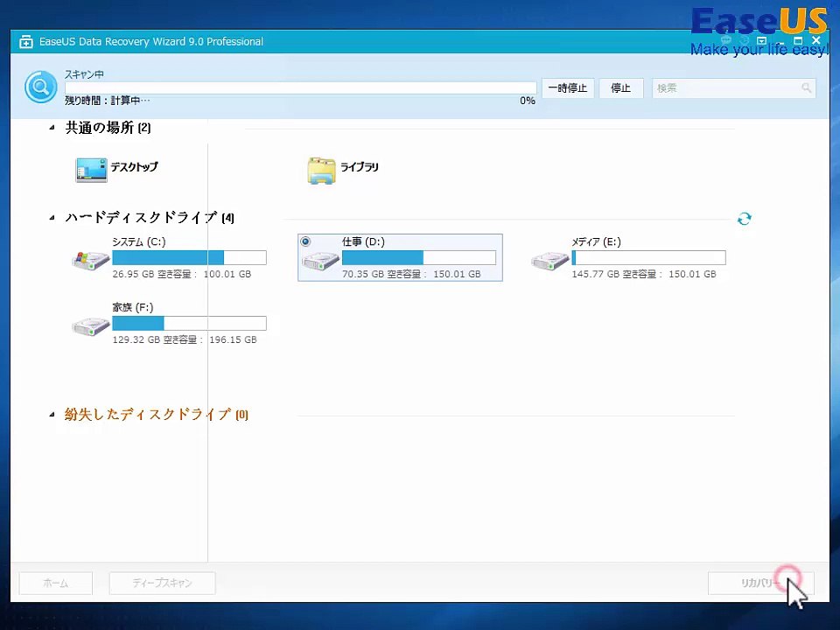Collapse the ハードディスクドライブ section
Viewport: 840px width, 630px height.
(x=52, y=218)
